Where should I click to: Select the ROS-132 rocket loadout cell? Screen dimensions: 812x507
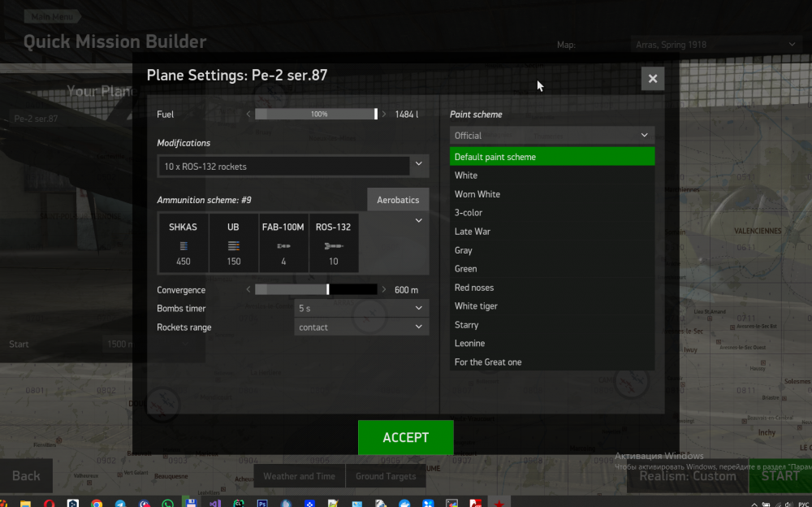coord(334,243)
